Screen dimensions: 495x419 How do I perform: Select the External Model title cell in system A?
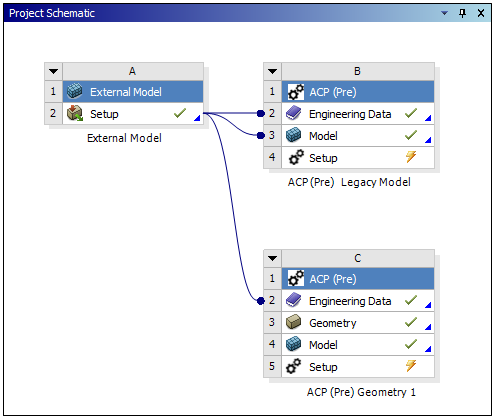pos(133,92)
